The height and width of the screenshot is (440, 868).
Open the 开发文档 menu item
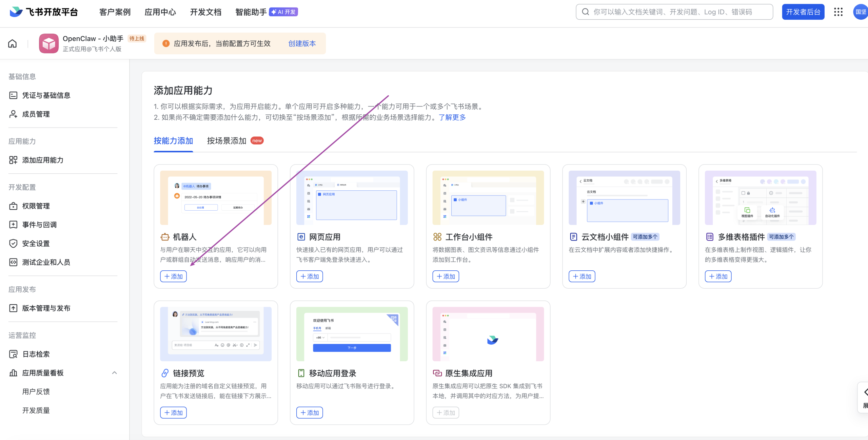click(205, 12)
